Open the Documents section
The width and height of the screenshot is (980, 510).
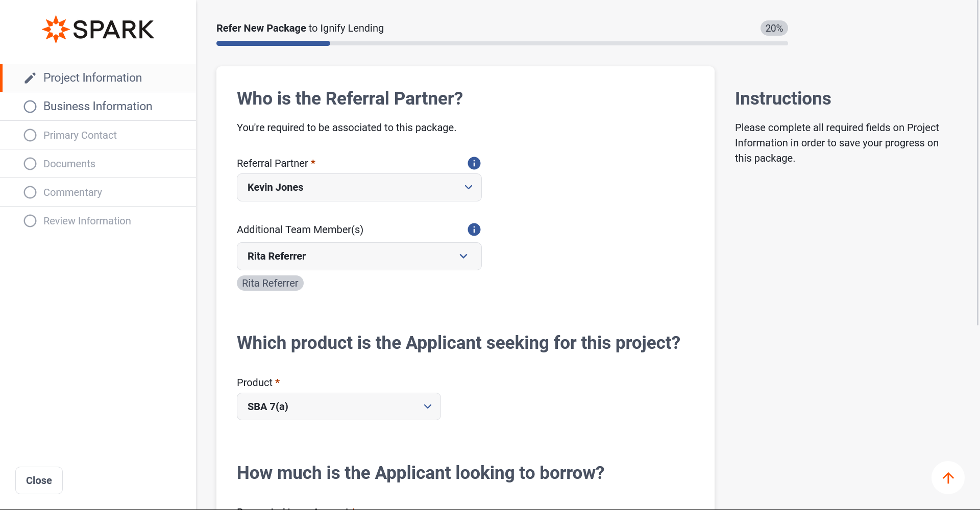pos(98,164)
